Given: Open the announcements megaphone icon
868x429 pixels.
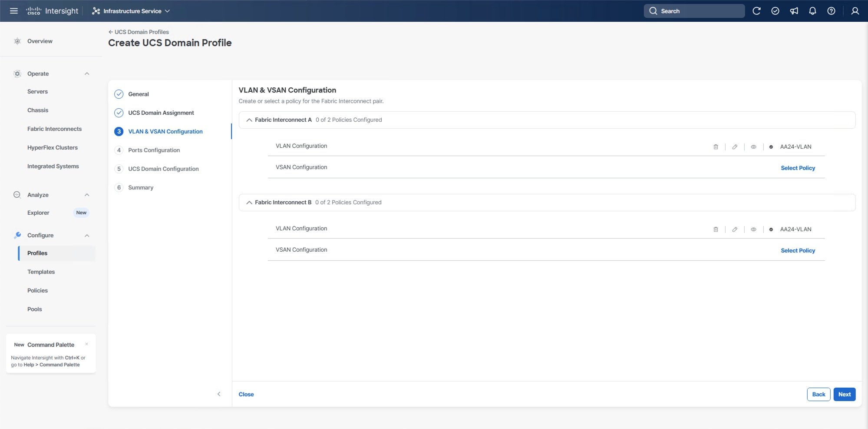Looking at the screenshot, I should pos(794,11).
